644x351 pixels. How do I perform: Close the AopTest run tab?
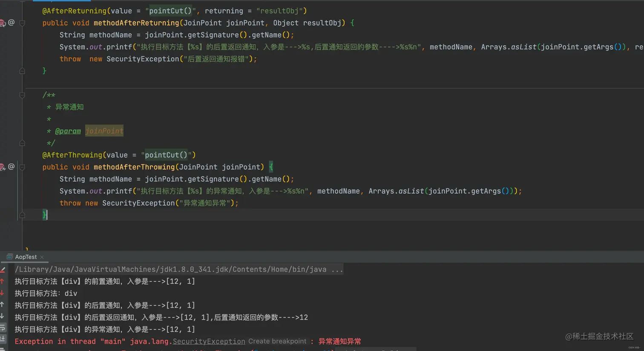42,257
